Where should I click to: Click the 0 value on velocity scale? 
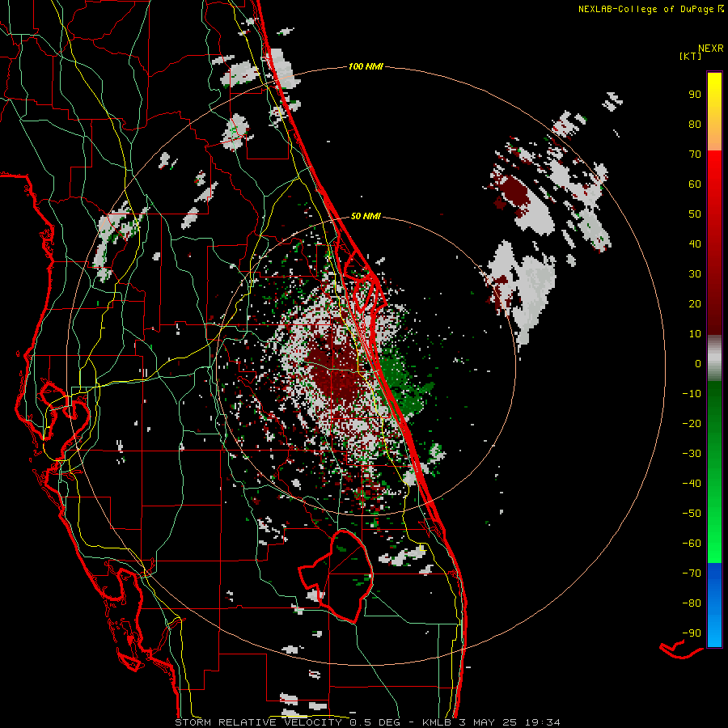[x=698, y=364]
